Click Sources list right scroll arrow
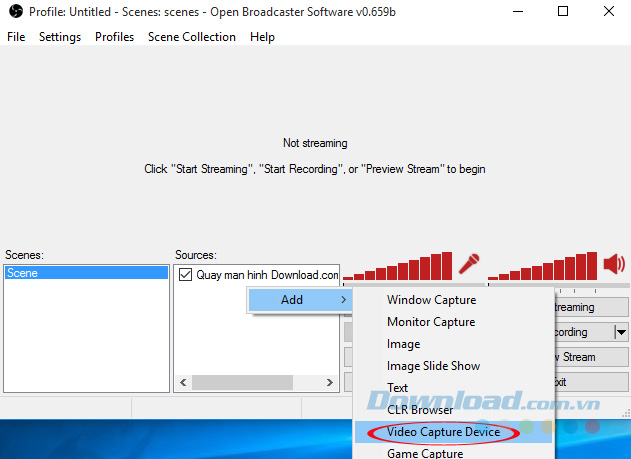 330,382
